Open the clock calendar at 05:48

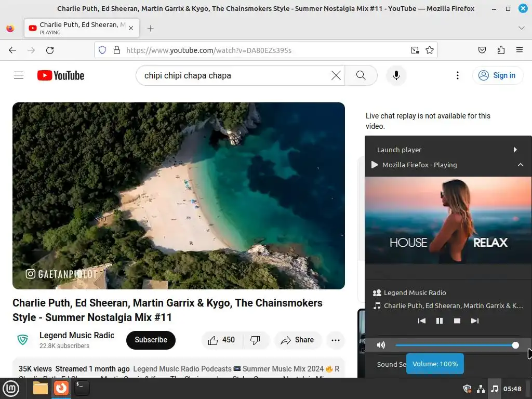point(512,389)
